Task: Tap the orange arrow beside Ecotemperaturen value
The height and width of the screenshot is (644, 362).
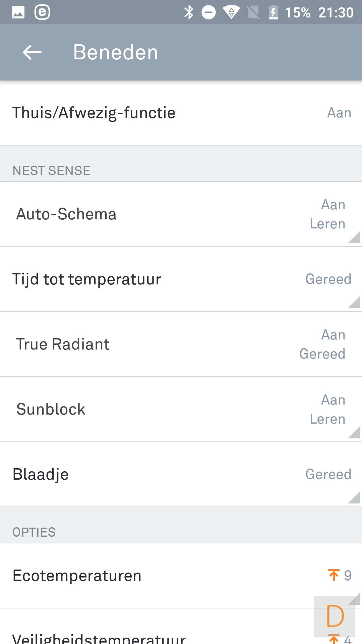Action: (334, 575)
